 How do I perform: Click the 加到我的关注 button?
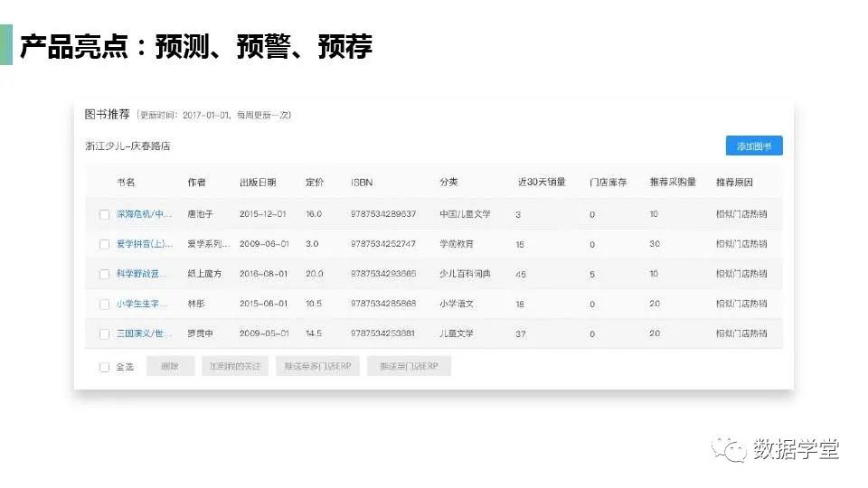click(x=234, y=366)
